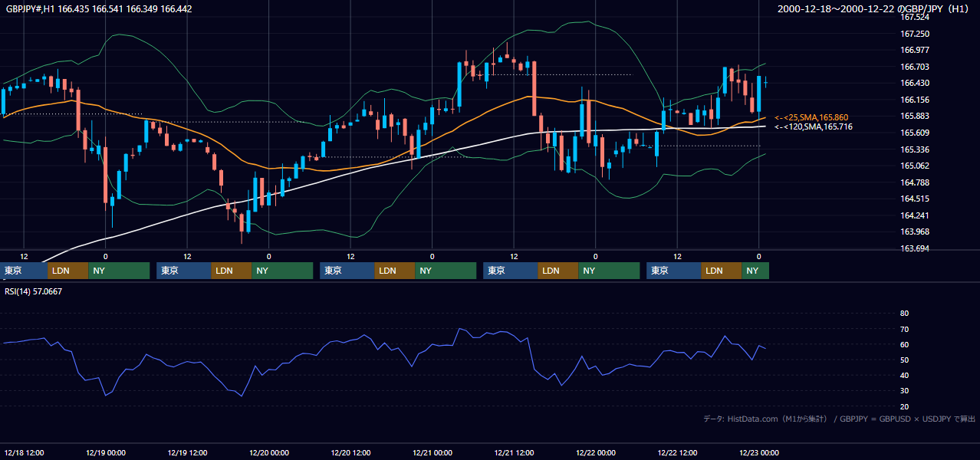980x460 pixels.
Task: Click the RSI scale value 30
Action: point(904,390)
